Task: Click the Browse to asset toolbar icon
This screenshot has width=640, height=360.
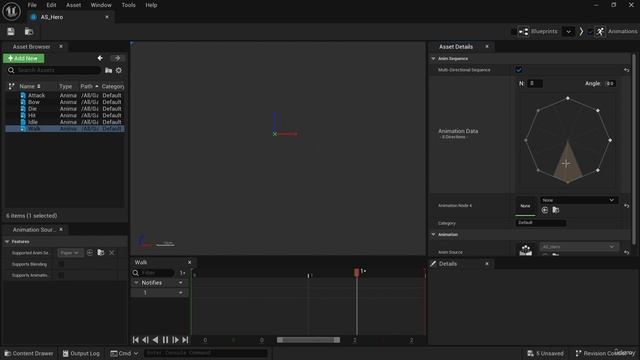Action: tap(29, 31)
